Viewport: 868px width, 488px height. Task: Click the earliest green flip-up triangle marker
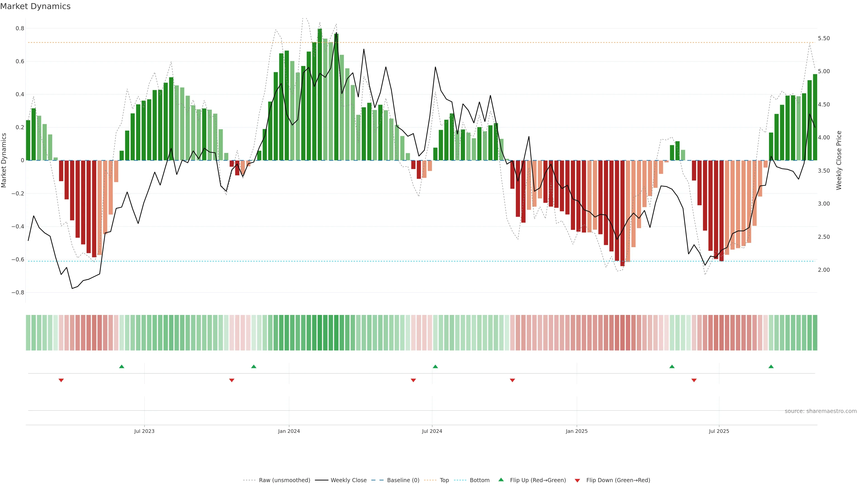[x=122, y=366]
